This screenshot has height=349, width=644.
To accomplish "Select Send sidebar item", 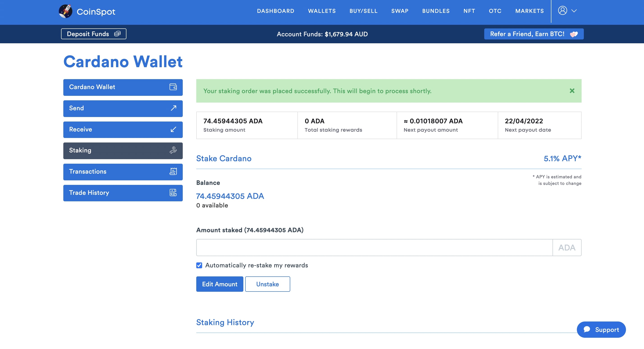I will click(x=123, y=108).
